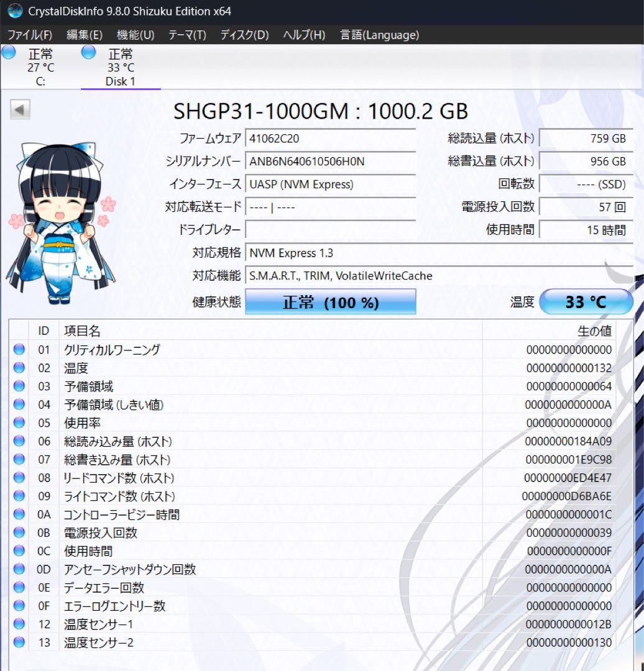Open the ディスク(D) menu
The image size is (644, 671).
[244, 35]
